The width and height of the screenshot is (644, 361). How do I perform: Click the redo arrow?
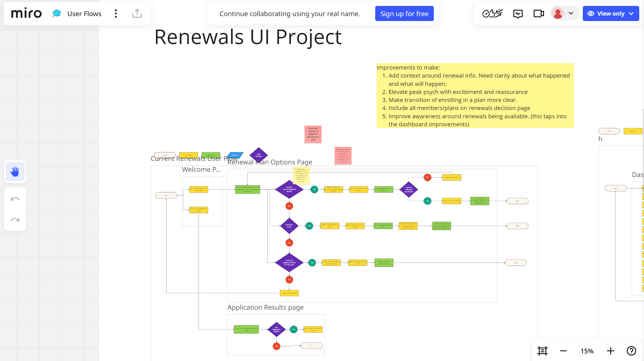[x=15, y=220]
